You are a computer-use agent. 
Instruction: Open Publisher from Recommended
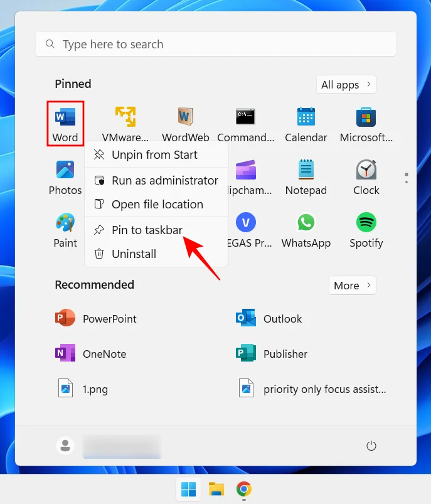tap(272, 353)
